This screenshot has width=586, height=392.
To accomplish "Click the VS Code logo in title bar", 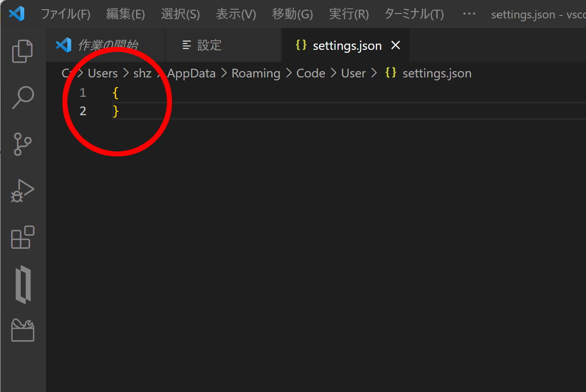I will pos(16,14).
